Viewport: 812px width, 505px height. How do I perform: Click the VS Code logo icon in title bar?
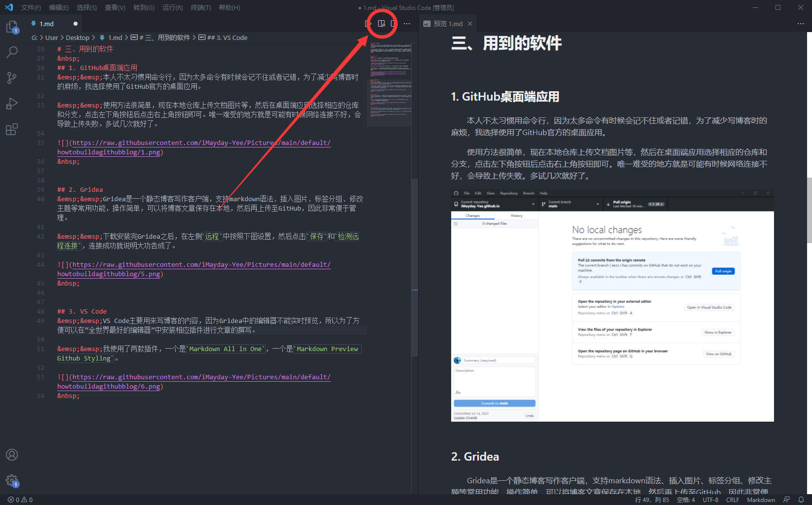click(9, 7)
